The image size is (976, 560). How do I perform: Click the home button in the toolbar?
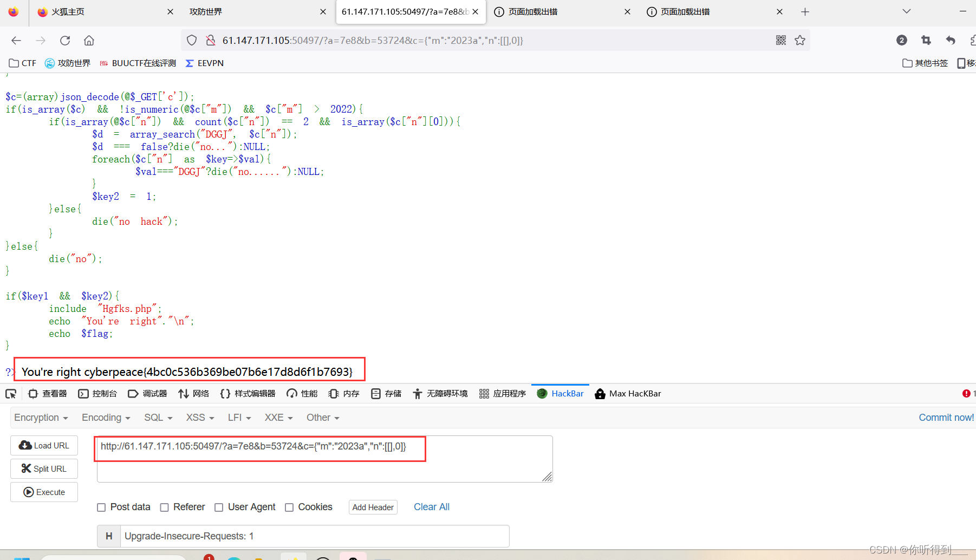tap(89, 40)
